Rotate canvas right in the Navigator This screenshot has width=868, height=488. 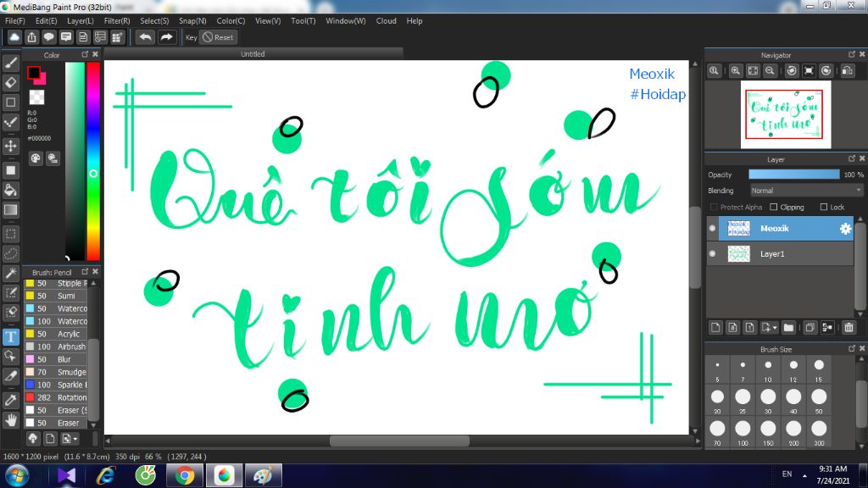coord(826,71)
